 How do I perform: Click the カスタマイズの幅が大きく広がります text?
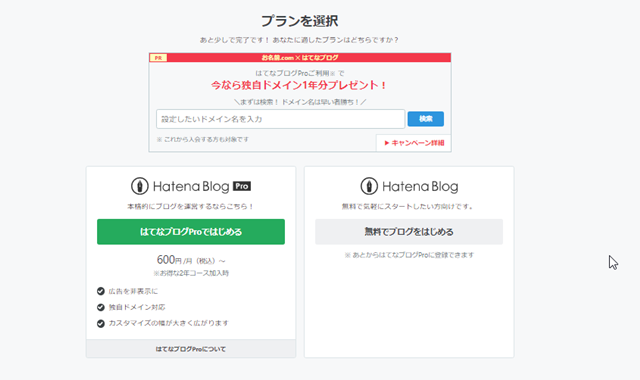coord(169,323)
